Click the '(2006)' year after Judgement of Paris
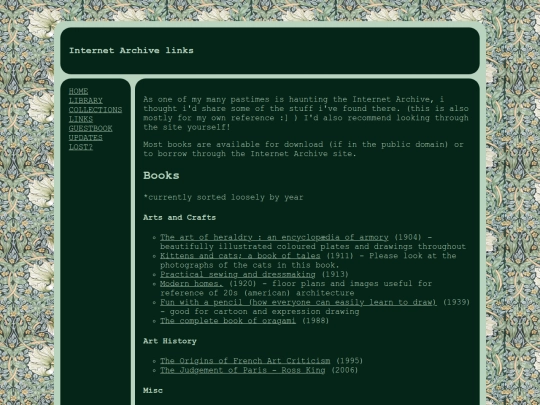 [x=344, y=370]
